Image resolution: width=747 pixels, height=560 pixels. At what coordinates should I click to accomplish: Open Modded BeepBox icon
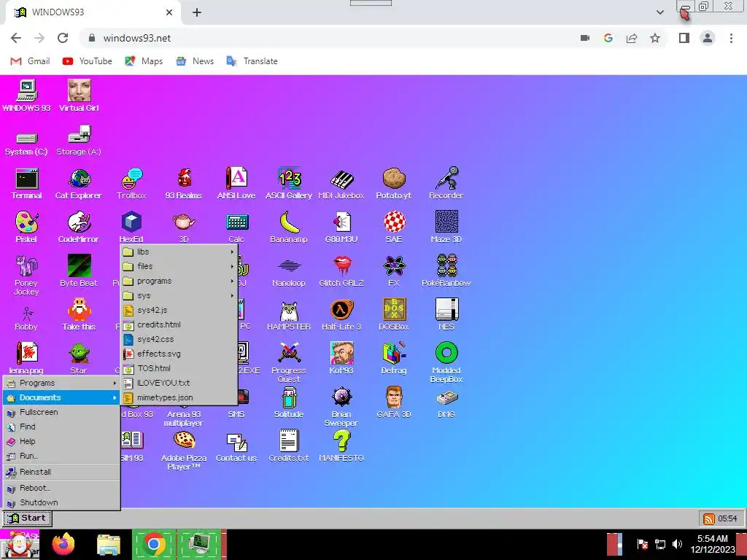446,363
